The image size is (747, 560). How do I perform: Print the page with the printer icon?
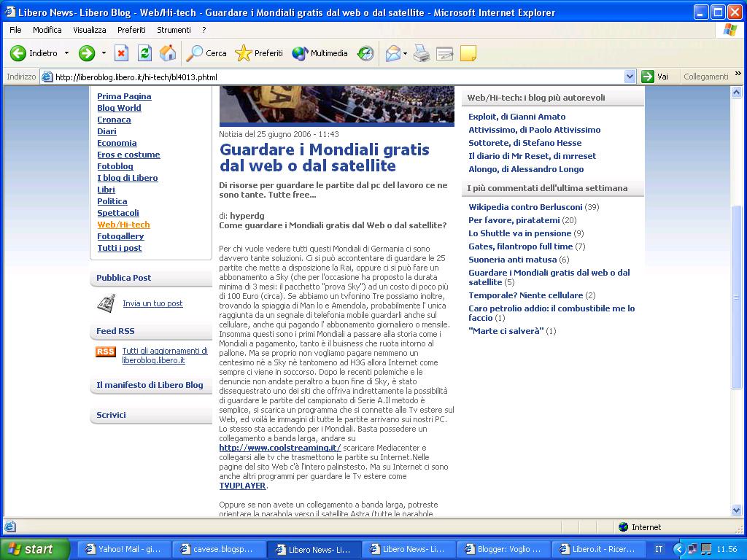click(x=421, y=53)
